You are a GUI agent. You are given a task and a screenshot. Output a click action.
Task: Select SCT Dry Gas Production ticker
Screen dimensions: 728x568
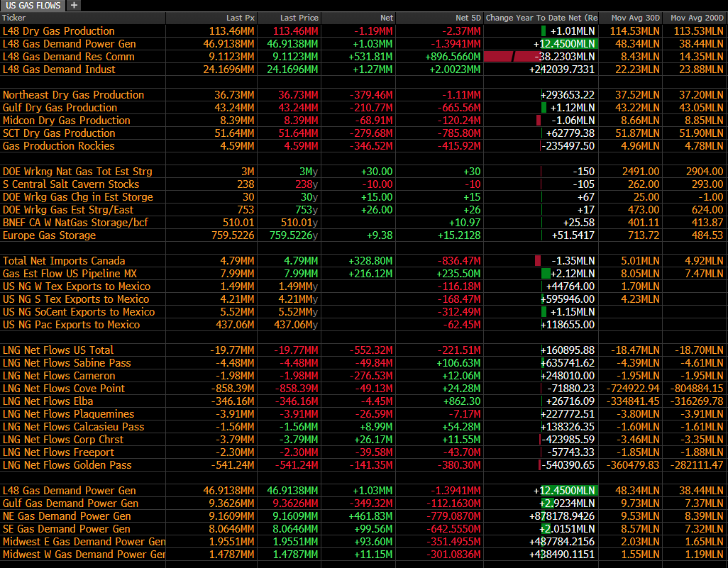point(59,133)
